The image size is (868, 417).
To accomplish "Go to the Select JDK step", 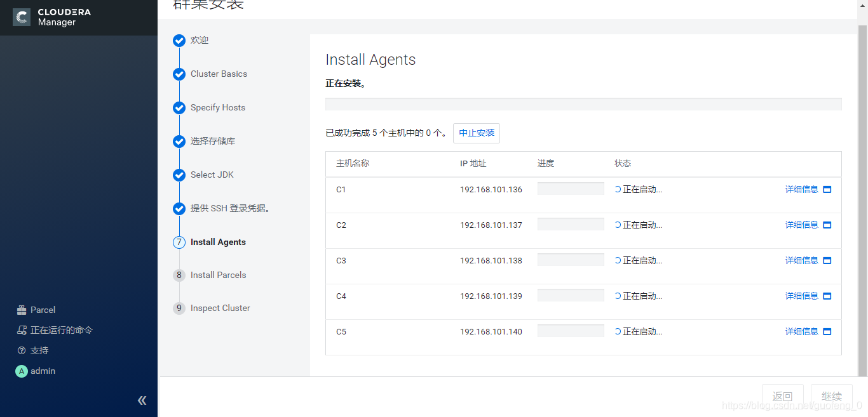I will (x=212, y=175).
